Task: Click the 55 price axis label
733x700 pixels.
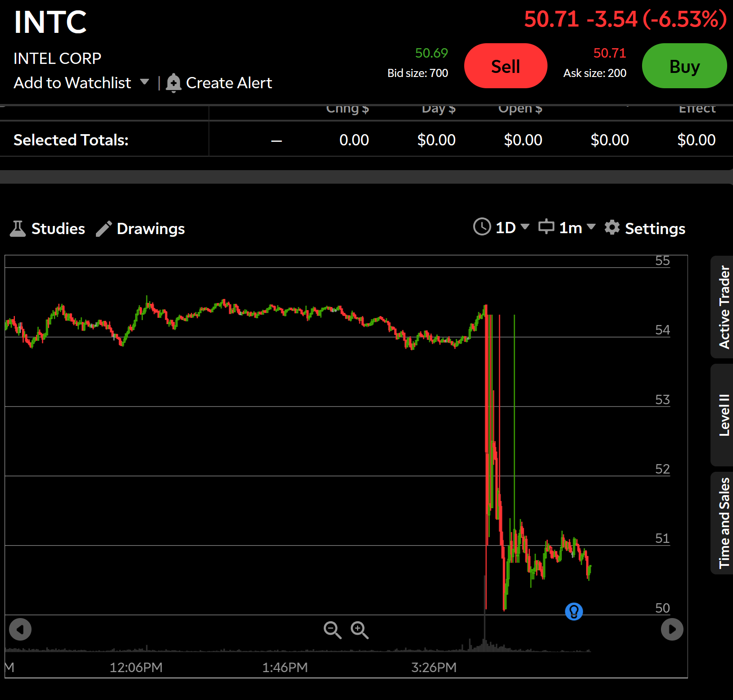Action: pos(662,261)
